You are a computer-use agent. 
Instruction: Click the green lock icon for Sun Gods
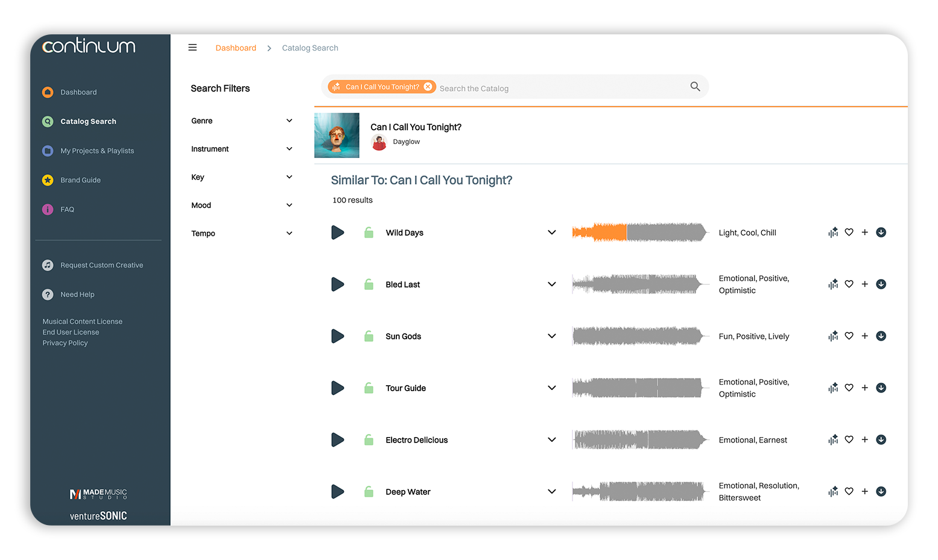369,336
